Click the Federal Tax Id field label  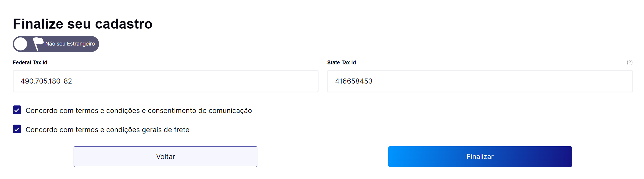pyautogui.click(x=30, y=63)
